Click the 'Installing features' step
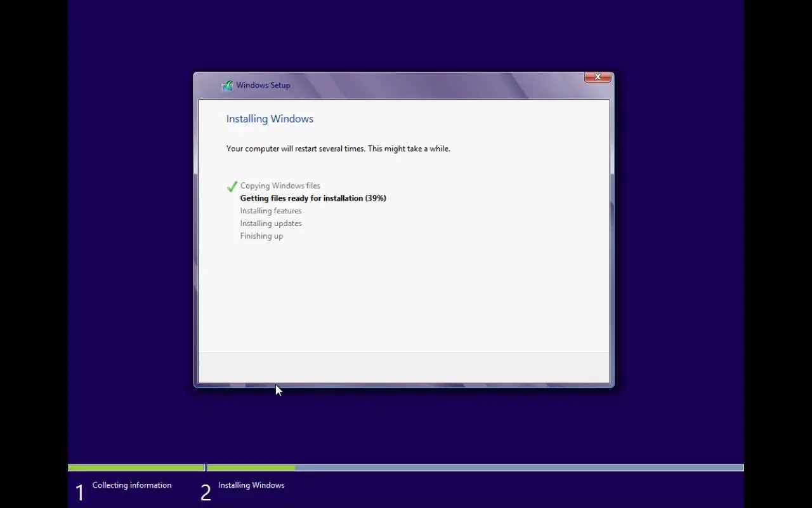The width and height of the screenshot is (812, 508). [271, 211]
